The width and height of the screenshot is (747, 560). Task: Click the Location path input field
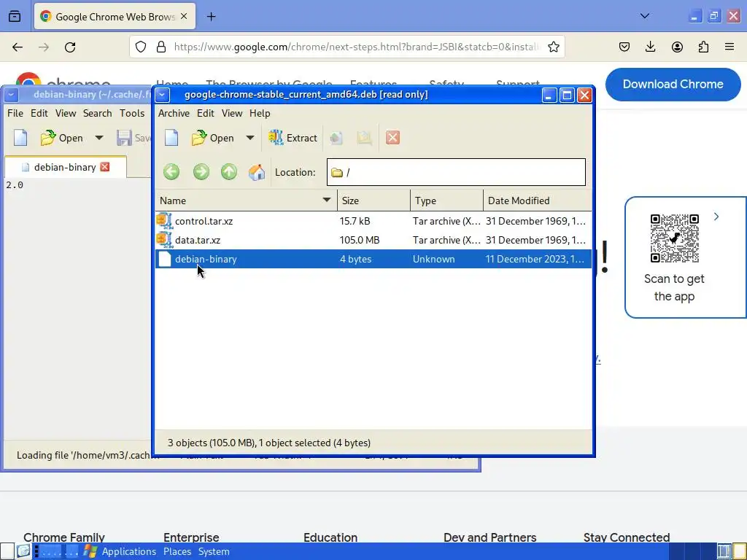(456, 172)
